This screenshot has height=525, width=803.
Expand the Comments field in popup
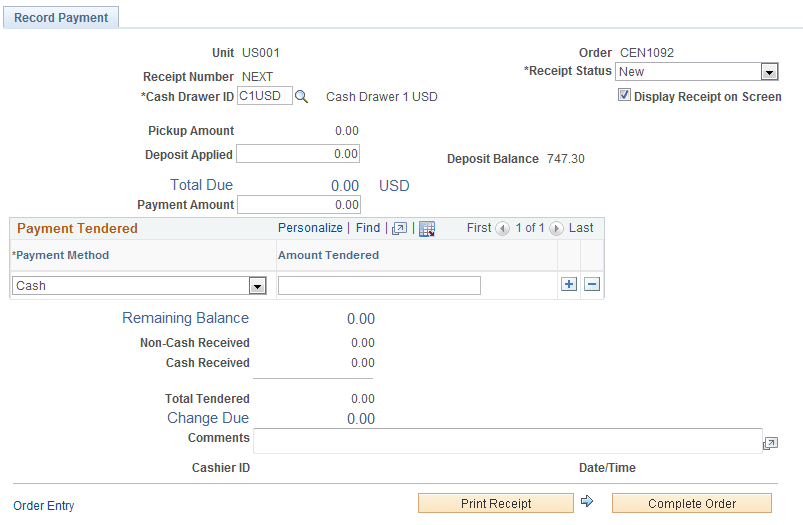click(770, 444)
